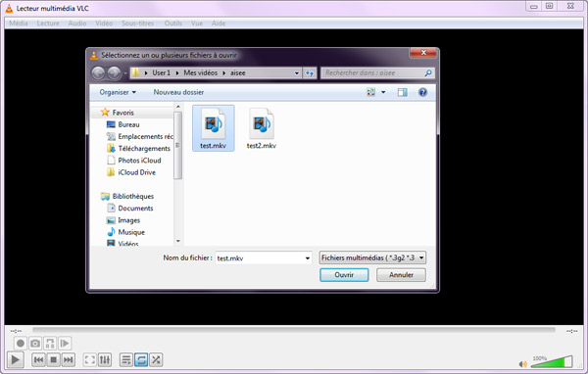The height and width of the screenshot is (374, 588).
Task: Open the Outils menu
Action: click(x=172, y=23)
